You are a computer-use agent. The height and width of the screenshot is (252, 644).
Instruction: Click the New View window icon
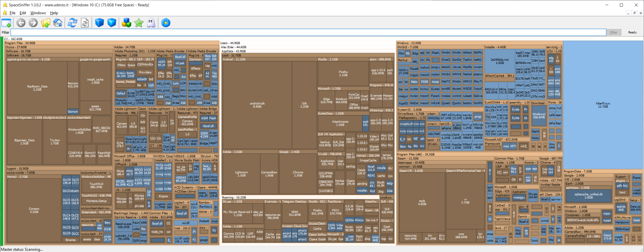tap(6, 23)
